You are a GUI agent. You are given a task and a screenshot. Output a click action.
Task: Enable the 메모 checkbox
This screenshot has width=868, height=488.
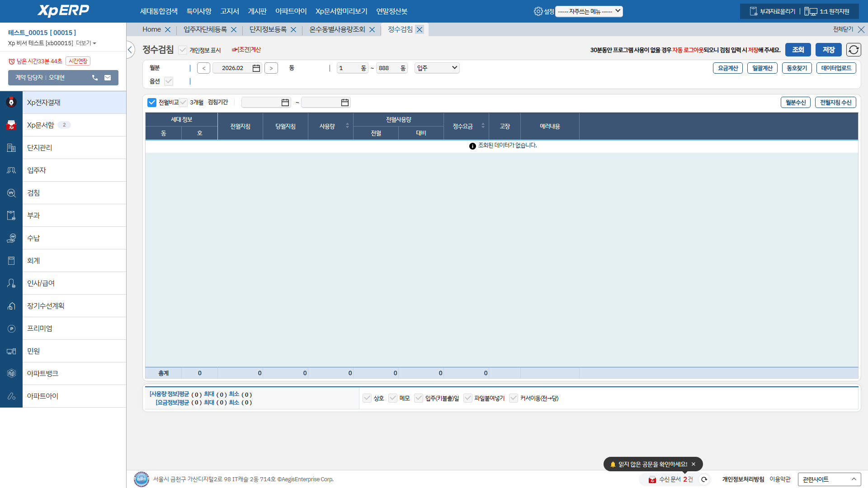393,398
